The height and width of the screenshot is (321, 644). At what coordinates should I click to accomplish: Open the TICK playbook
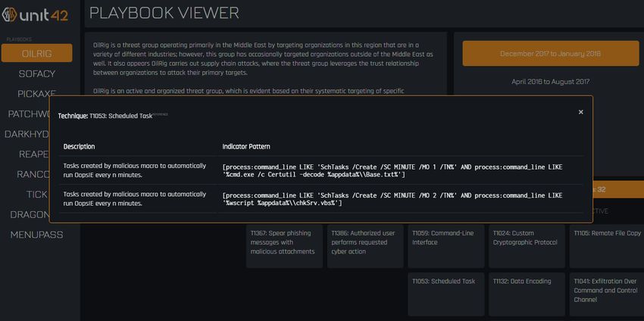click(36, 195)
